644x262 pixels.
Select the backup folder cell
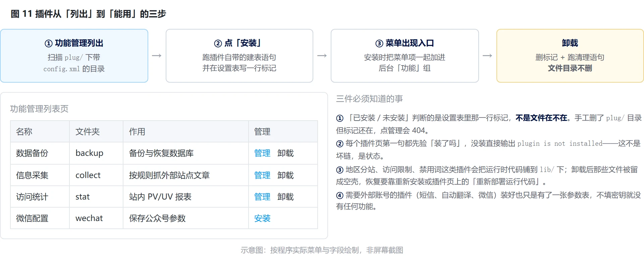tap(96, 153)
